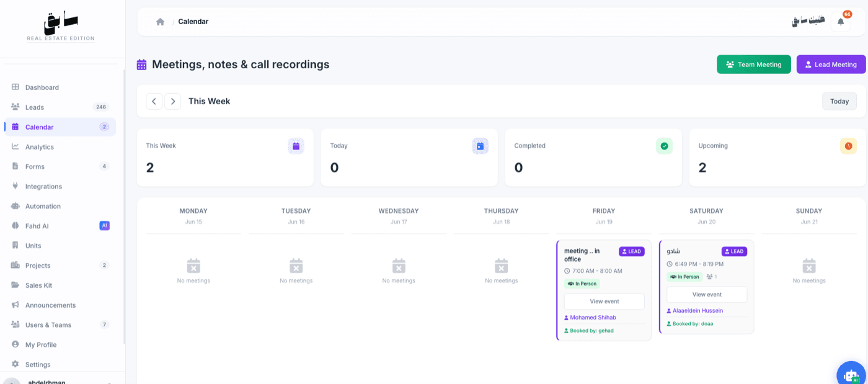
Task: Open Projects in the sidebar
Action: [x=60, y=266]
